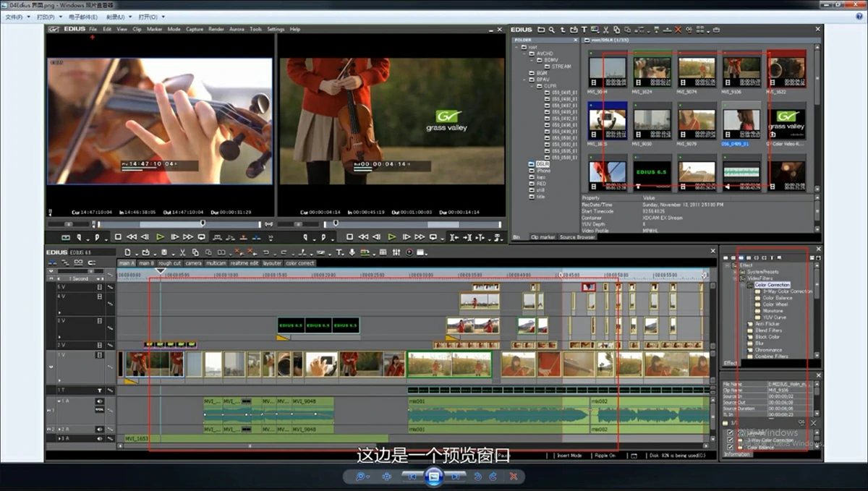Screen dimensions: 868x491
Task: Click the Stop button in the Recorder preview
Action: [x=349, y=237]
